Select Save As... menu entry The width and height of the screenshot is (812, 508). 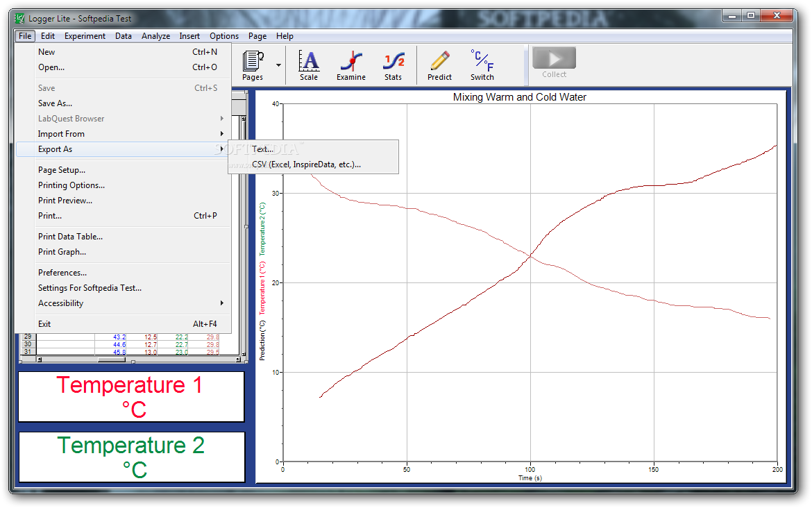pos(124,103)
